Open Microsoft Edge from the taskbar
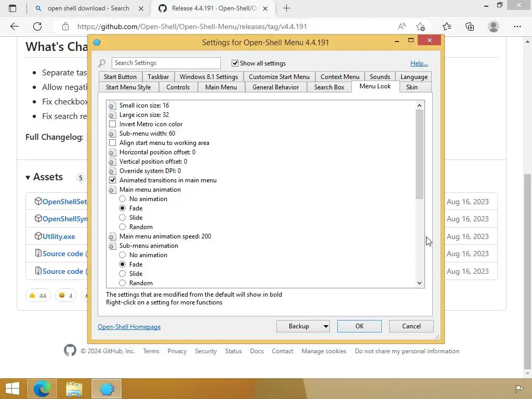This screenshot has height=399, width=532. [x=42, y=389]
